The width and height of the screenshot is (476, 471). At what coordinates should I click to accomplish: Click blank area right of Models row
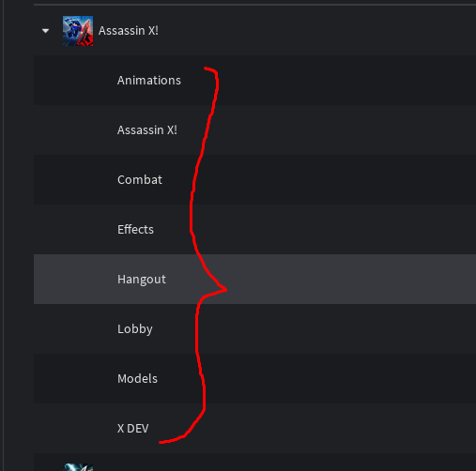345,379
